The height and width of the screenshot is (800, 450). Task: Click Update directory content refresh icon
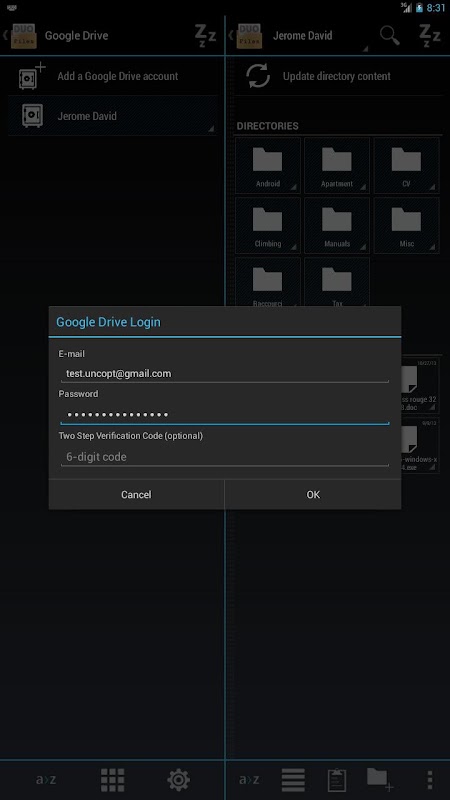[x=258, y=76]
